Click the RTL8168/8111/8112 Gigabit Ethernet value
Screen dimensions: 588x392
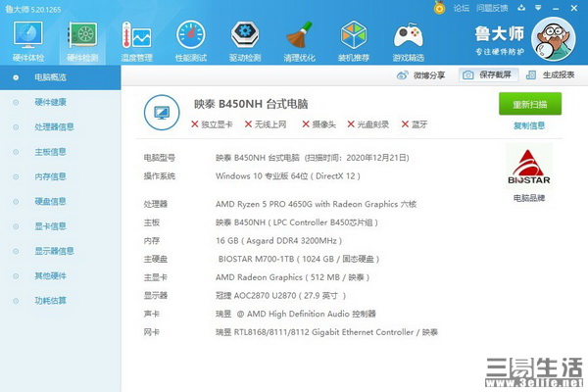pos(326,332)
